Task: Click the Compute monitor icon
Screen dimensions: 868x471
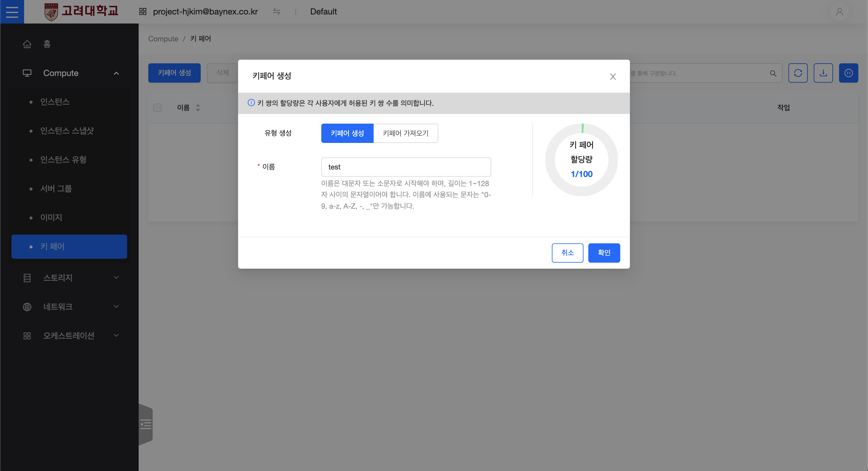Action: [27, 73]
